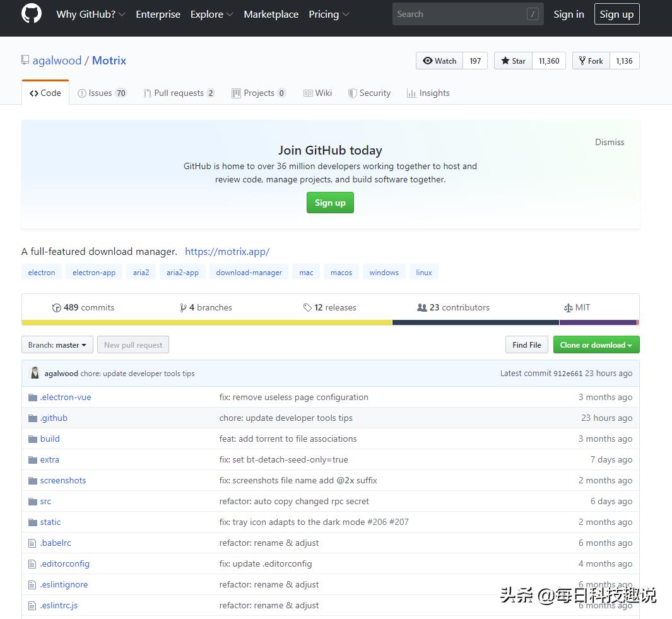Expand the Clone or download dropdown
The height and width of the screenshot is (619, 672).
(x=596, y=345)
